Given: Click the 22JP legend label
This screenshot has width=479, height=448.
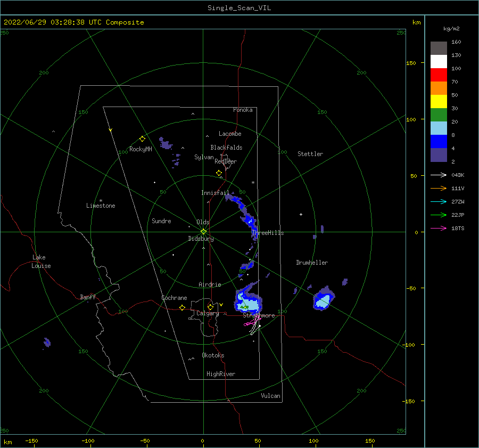Looking at the screenshot, I should click(458, 215).
